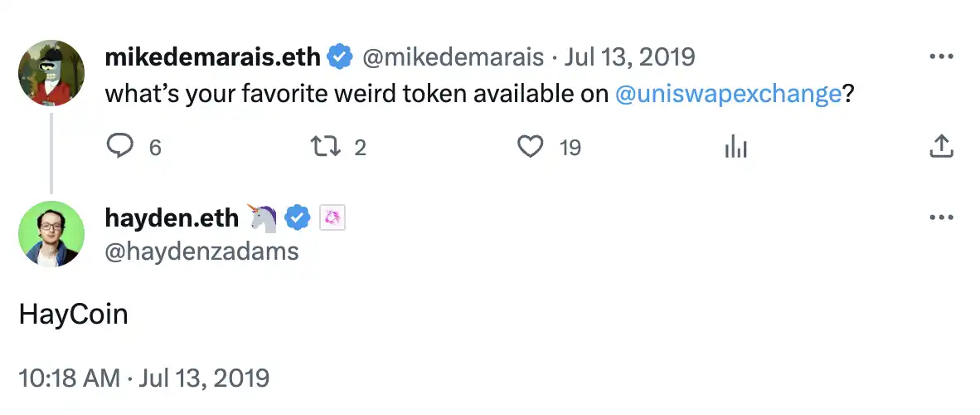
Task: View mikedemarais profile avatar
Action: pyautogui.click(x=51, y=73)
